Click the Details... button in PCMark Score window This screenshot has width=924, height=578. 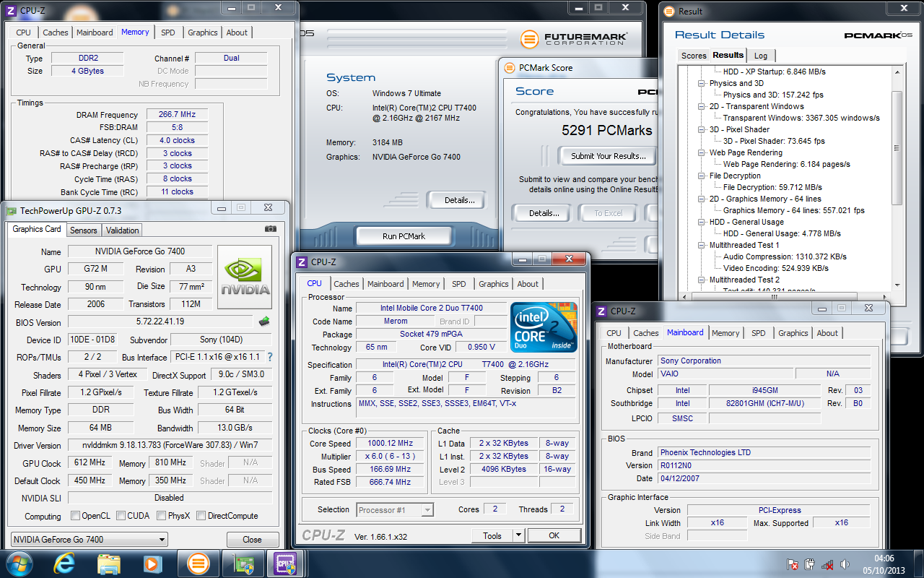(544, 213)
